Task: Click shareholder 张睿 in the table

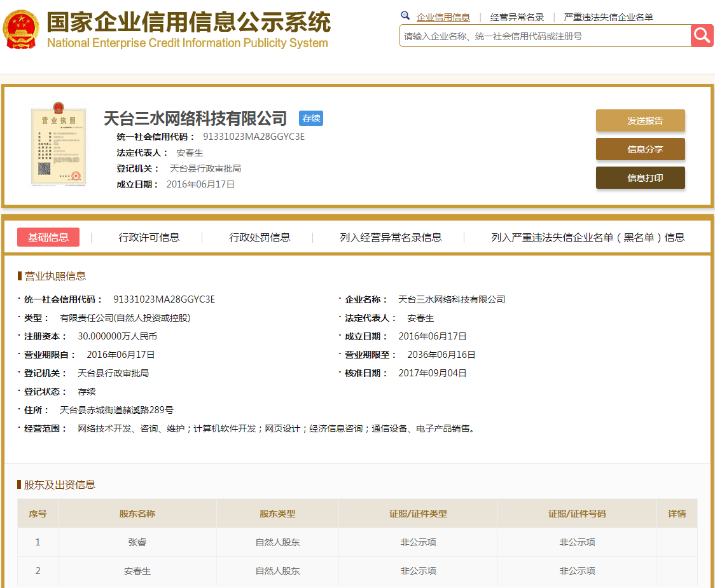Action: (x=137, y=542)
